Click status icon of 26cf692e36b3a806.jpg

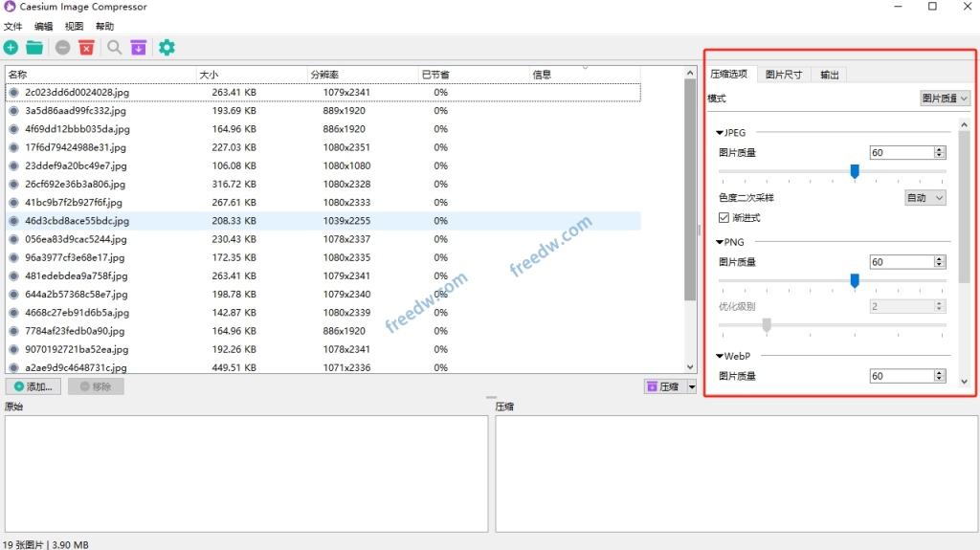coord(13,185)
